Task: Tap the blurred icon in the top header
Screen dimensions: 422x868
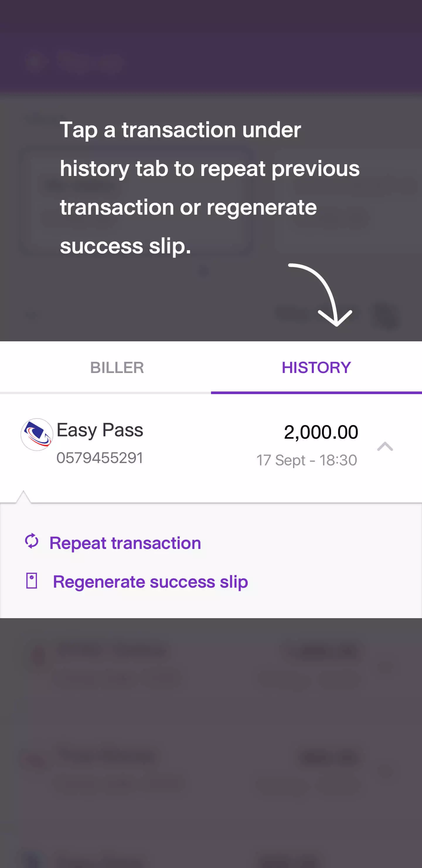Action: pyautogui.click(x=35, y=61)
